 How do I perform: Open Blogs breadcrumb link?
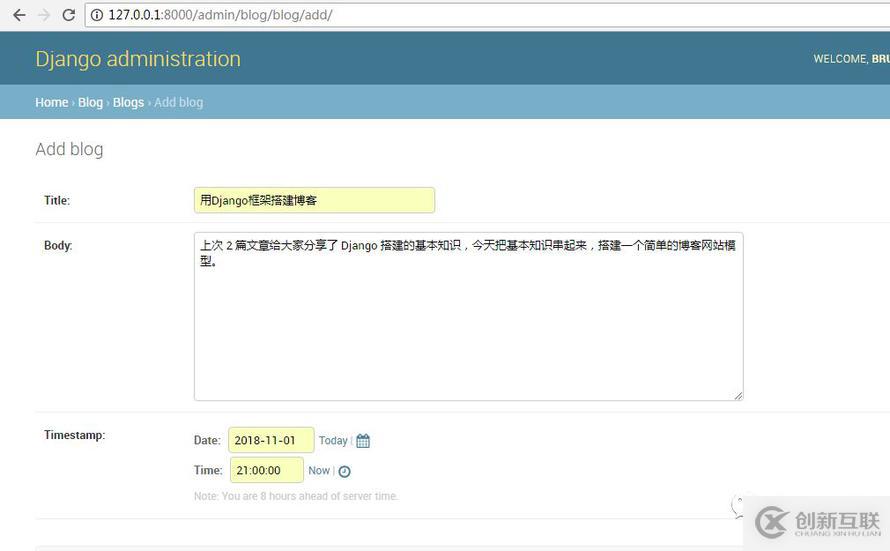click(x=128, y=103)
